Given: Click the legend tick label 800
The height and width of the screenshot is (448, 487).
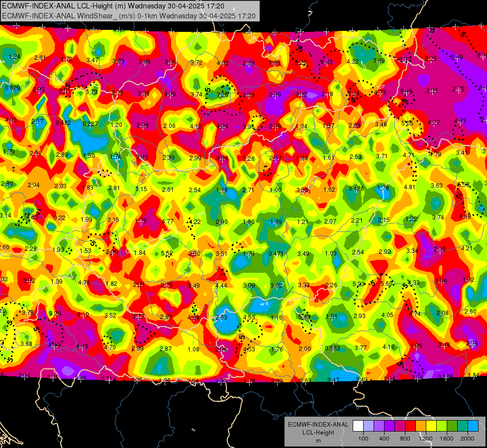Looking at the screenshot, I should [x=405, y=439].
